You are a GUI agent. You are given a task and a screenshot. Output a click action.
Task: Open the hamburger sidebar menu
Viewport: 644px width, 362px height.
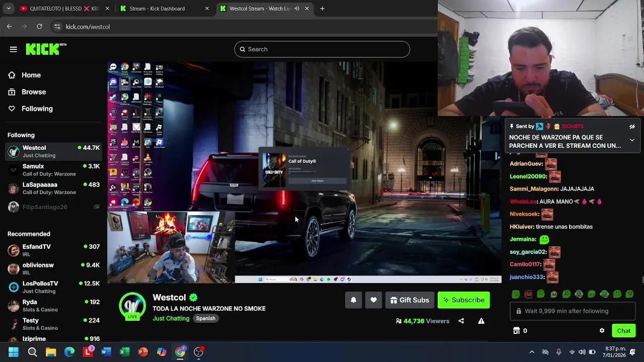pyautogui.click(x=14, y=49)
